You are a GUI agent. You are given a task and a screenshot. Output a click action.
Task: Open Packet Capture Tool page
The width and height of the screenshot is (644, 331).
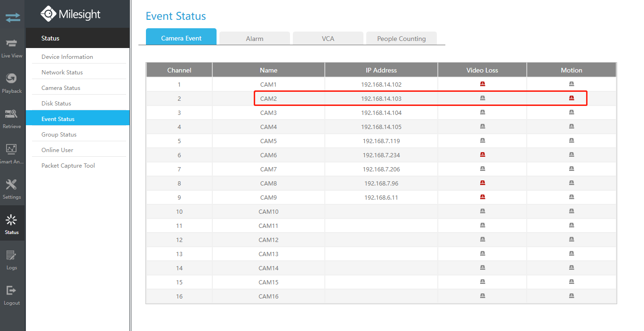[68, 165]
